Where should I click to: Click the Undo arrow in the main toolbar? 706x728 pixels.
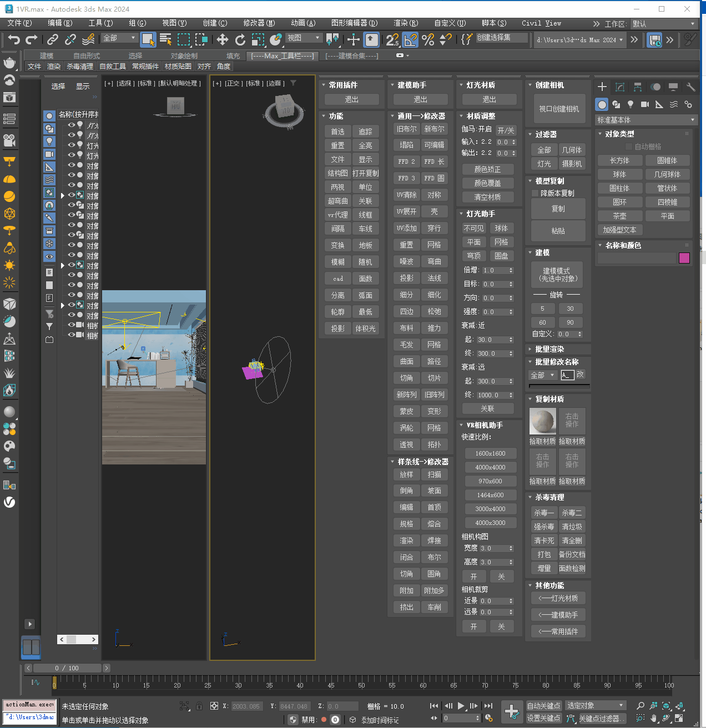[14, 39]
